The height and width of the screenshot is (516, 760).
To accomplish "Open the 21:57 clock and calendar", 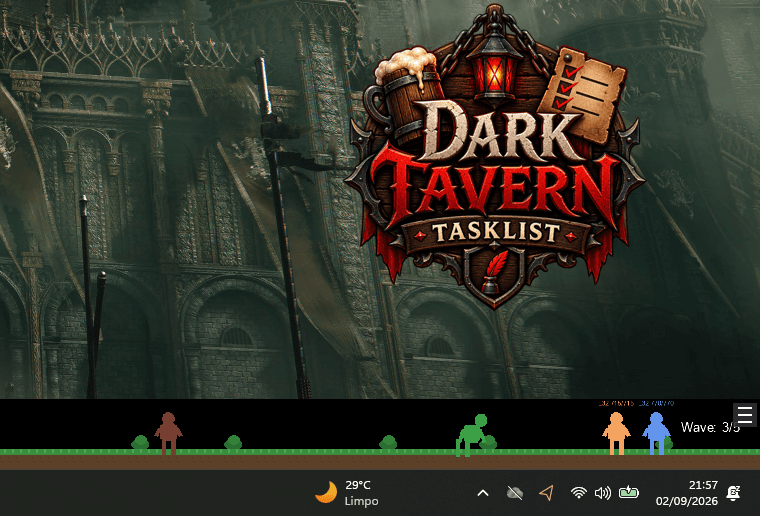I will [x=687, y=493].
